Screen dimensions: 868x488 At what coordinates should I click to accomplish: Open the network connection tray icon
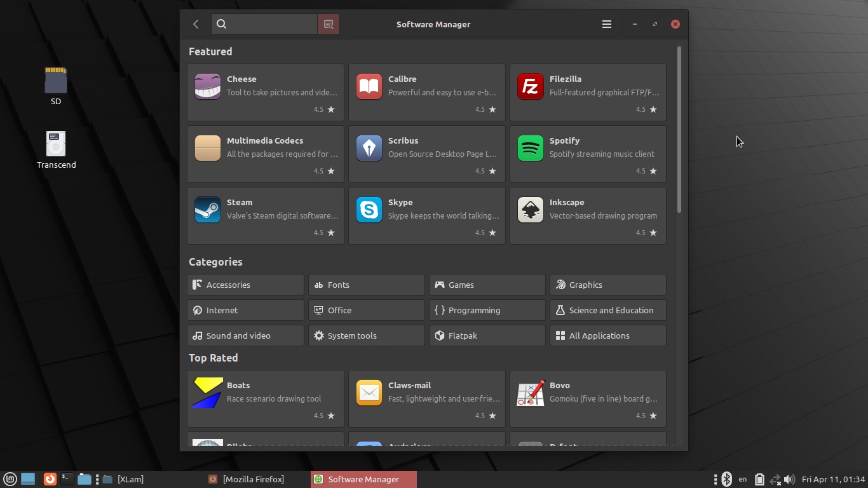[775, 479]
